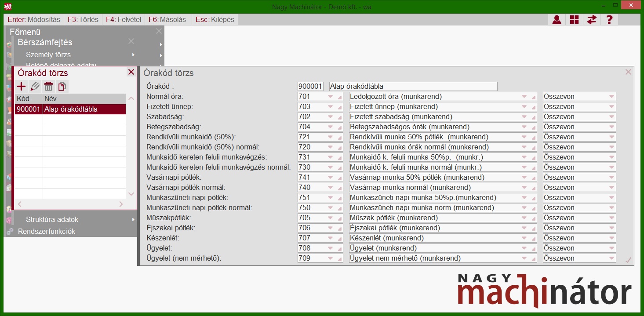Open Összevon dropdown for Szabadság row
Screen dimensions: 644x316
pos(611,116)
